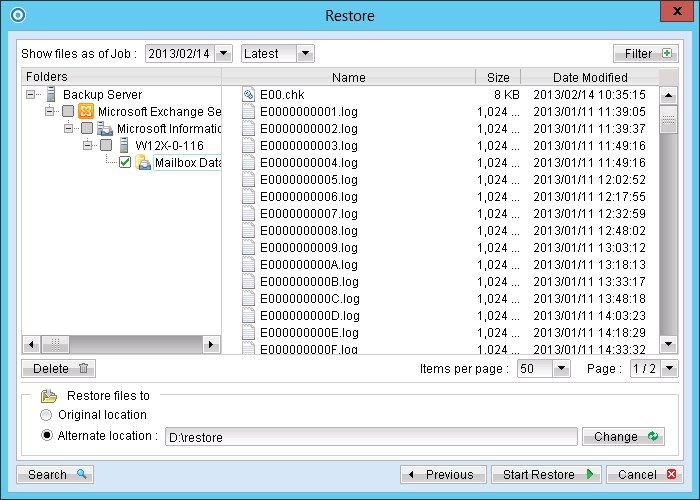Click the Restore files to folder icon
This screenshot has width=700, height=500.
49,396
